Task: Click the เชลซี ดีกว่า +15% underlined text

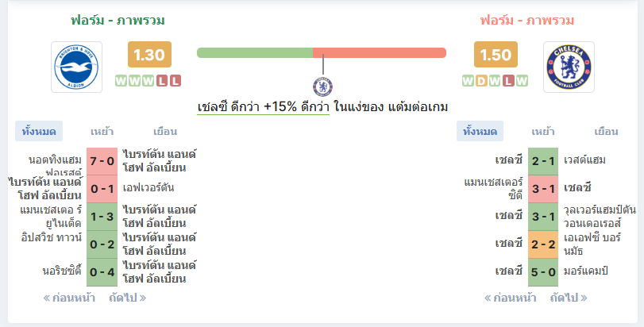Action: pyautogui.click(x=264, y=107)
